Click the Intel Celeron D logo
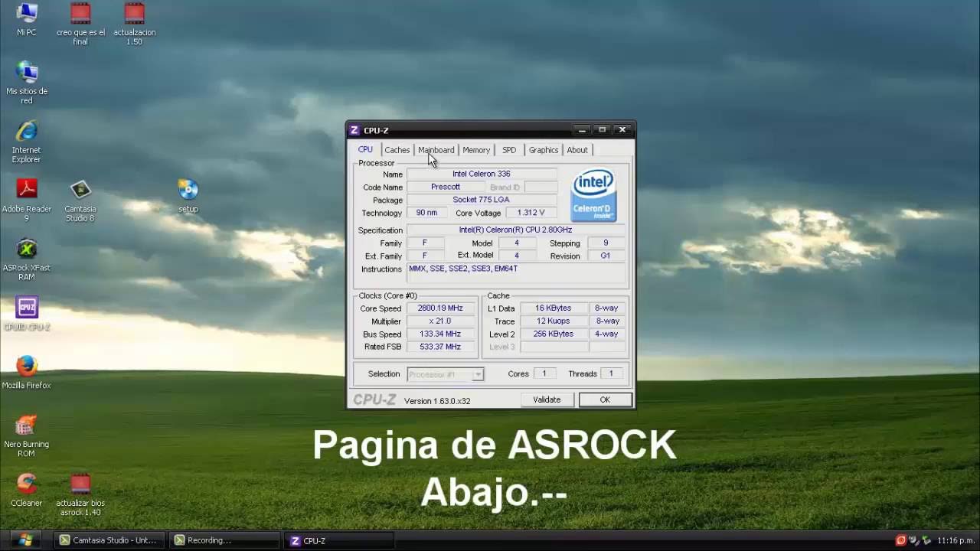 click(593, 195)
